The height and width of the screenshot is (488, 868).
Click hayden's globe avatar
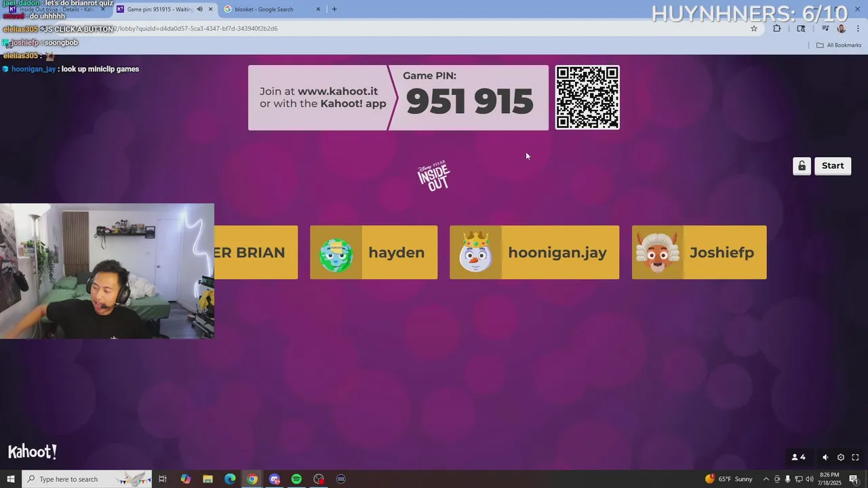tap(336, 255)
